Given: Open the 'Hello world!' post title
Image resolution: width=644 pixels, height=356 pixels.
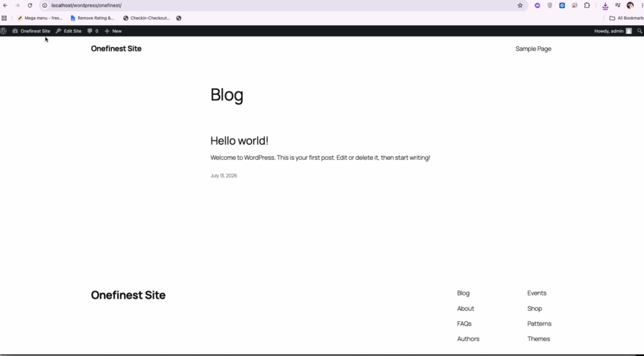Looking at the screenshot, I should [x=240, y=140].
